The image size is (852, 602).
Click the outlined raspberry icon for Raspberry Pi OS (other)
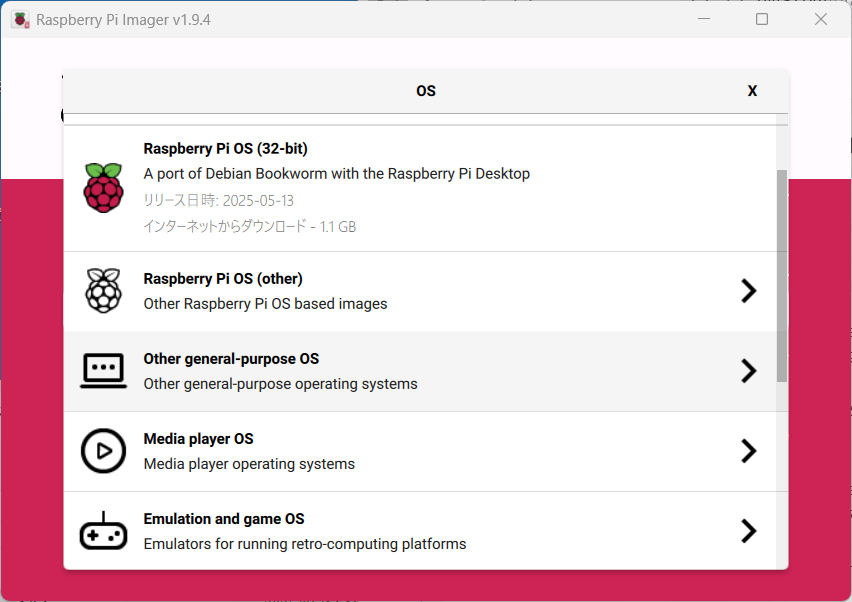(104, 291)
